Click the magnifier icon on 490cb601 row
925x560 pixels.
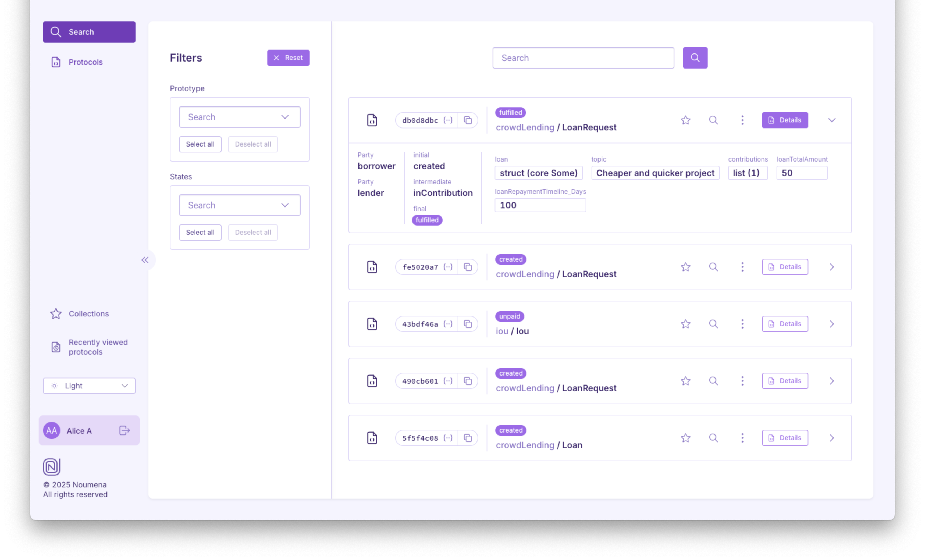[x=713, y=381]
